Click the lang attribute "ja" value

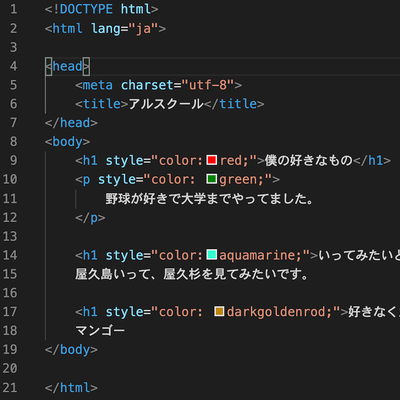pyautogui.click(x=143, y=28)
